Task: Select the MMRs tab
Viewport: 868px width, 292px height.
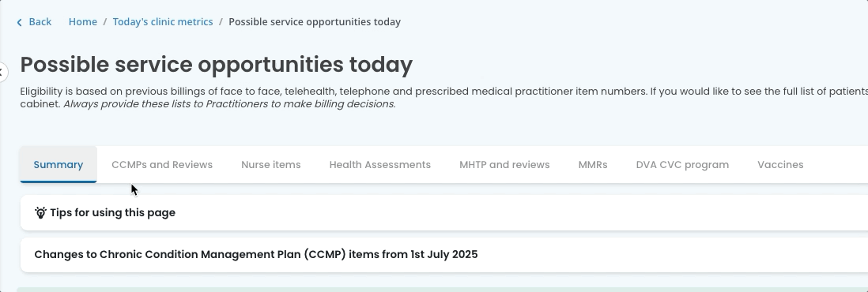Action: 592,164
